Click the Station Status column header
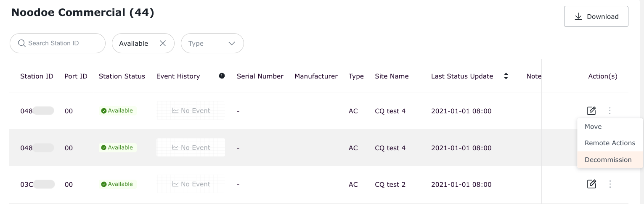The image size is (644, 204). [x=122, y=76]
